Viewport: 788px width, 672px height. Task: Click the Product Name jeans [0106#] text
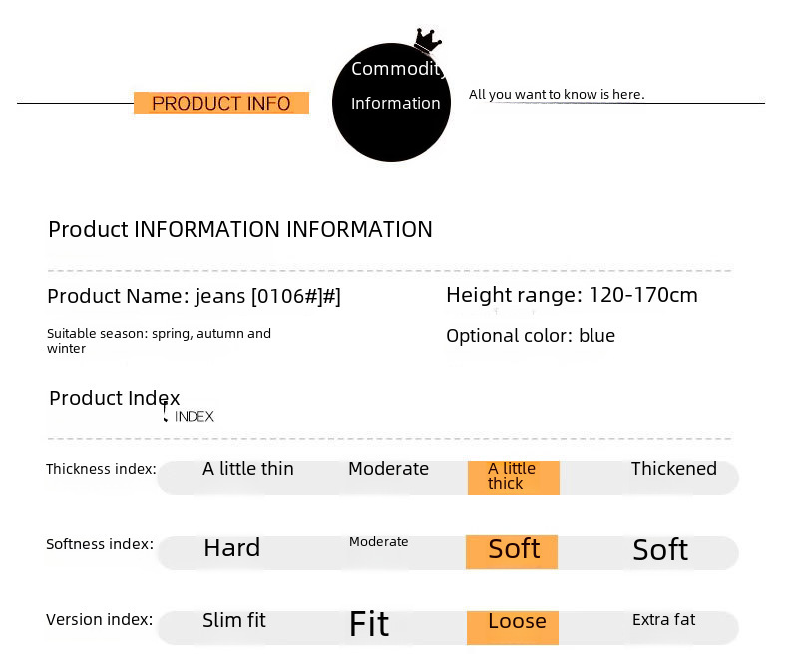click(x=195, y=296)
